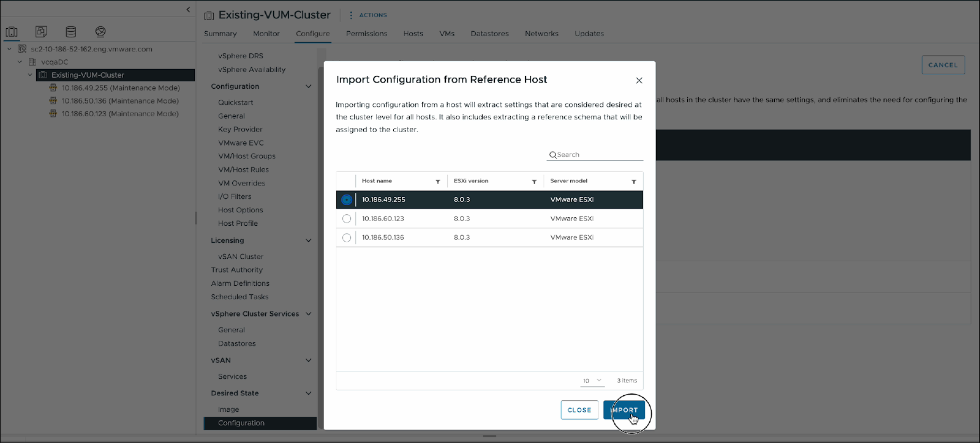Switch to the Hosts tab

(x=413, y=34)
